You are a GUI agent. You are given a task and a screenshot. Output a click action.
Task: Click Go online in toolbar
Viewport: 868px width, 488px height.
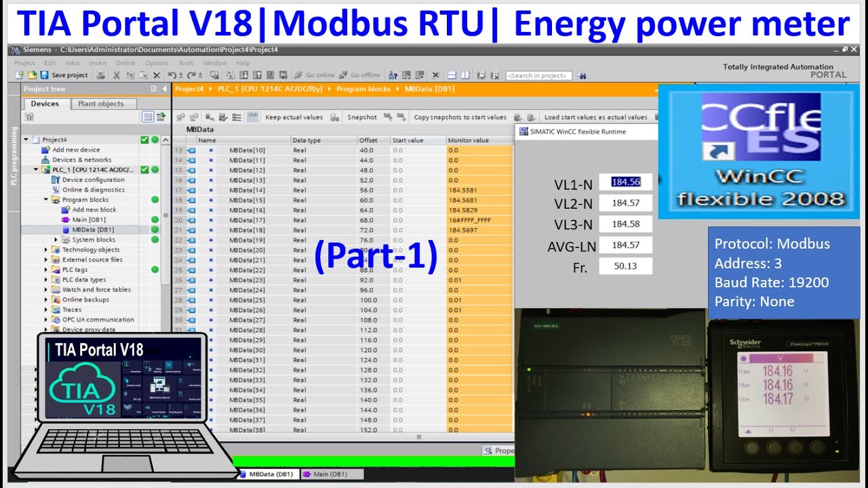(314, 75)
